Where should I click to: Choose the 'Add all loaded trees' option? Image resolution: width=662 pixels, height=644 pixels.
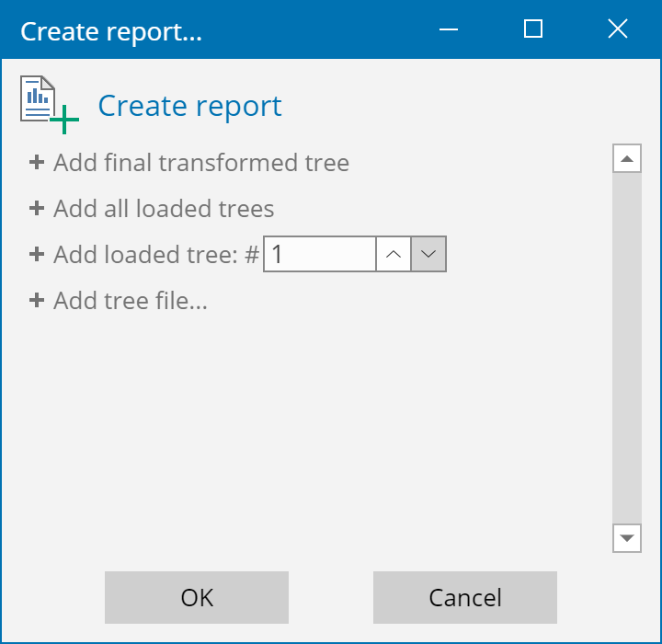(x=164, y=209)
